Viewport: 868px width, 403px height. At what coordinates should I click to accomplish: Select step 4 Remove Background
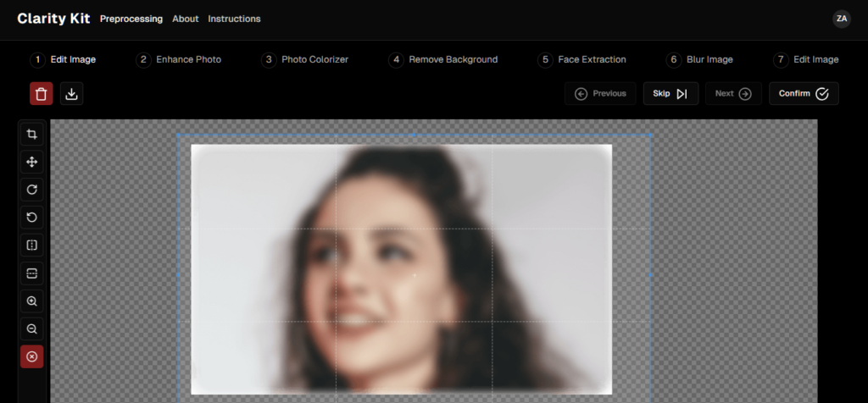(x=443, y=60)
